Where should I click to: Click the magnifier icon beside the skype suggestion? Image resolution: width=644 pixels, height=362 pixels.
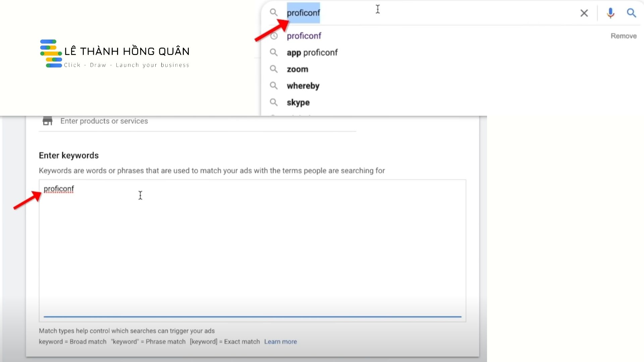[274, 102]
